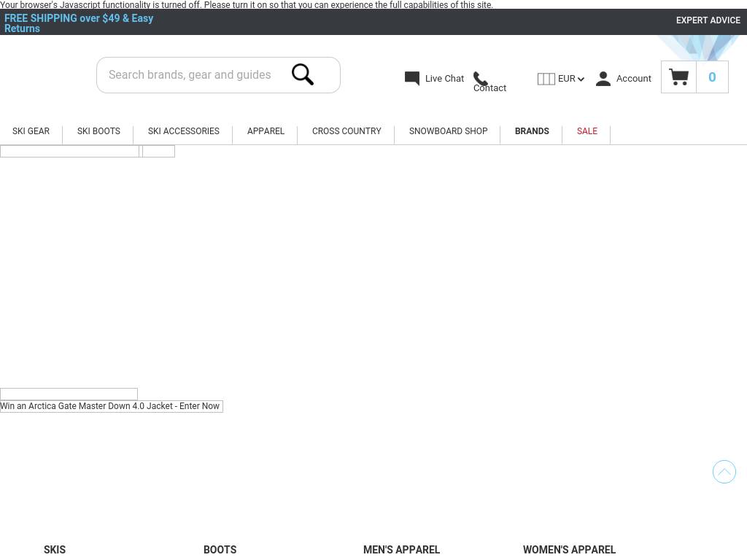Select the Brands navigation item
Screen dimensions: 747x560
[532, 131]
